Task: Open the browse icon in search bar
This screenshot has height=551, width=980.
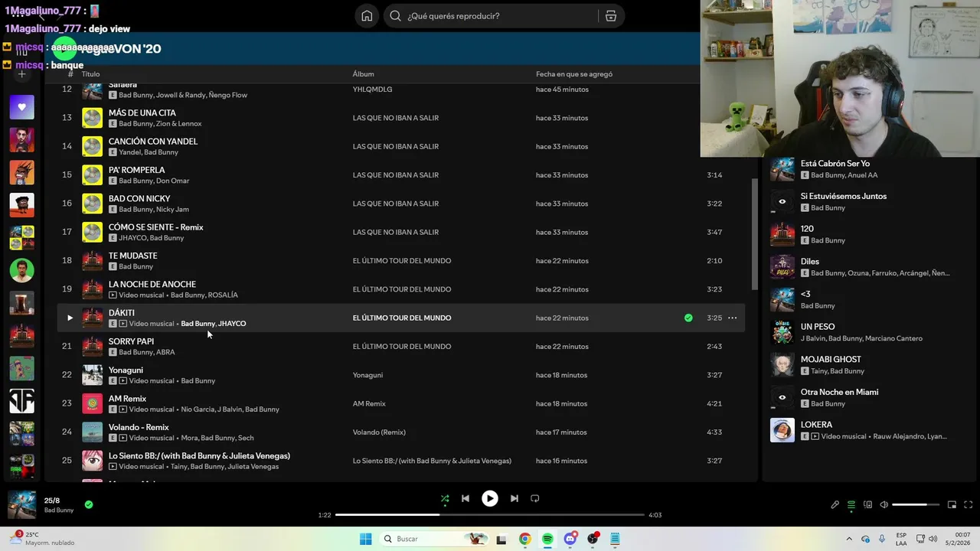Action: point(611,16)
